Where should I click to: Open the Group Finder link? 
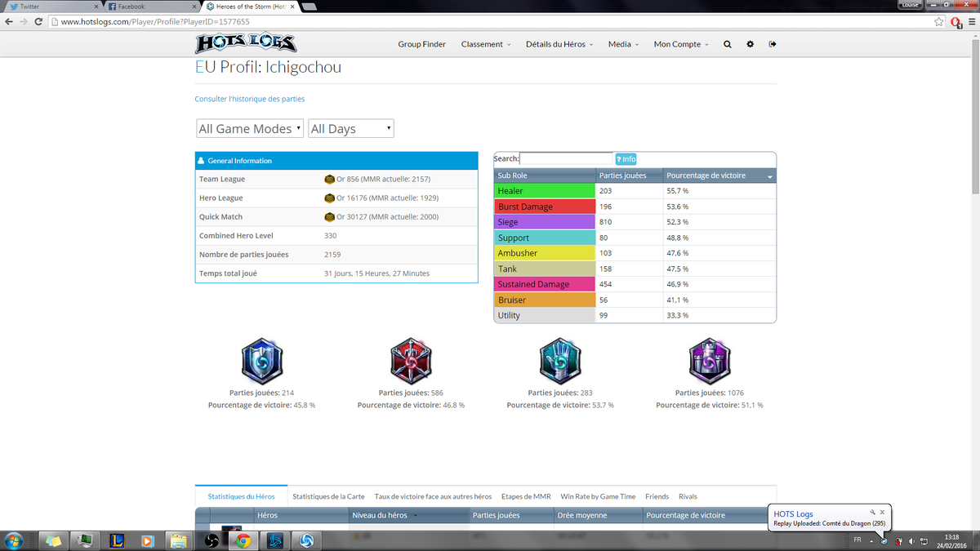point(421,44)
